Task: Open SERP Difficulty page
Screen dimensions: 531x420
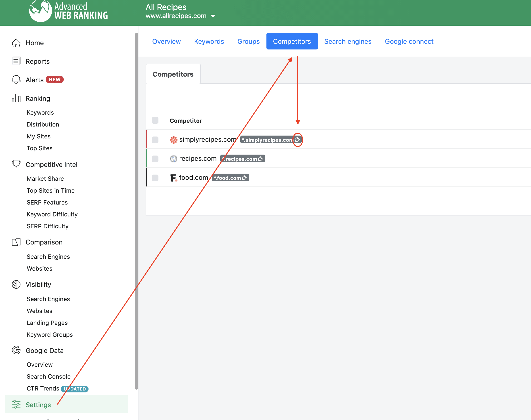Action: [48, 226]
